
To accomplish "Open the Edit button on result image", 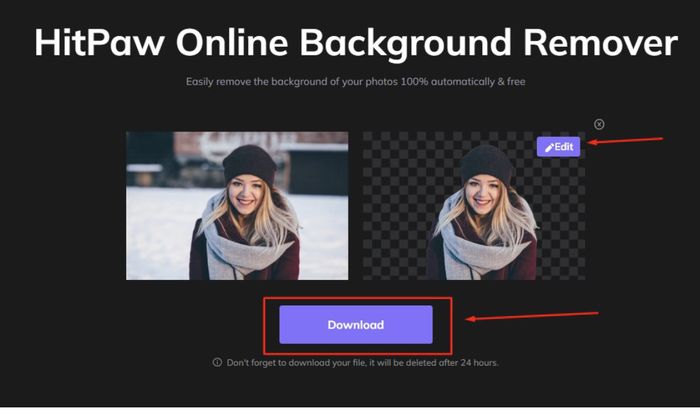I will 558,147.
